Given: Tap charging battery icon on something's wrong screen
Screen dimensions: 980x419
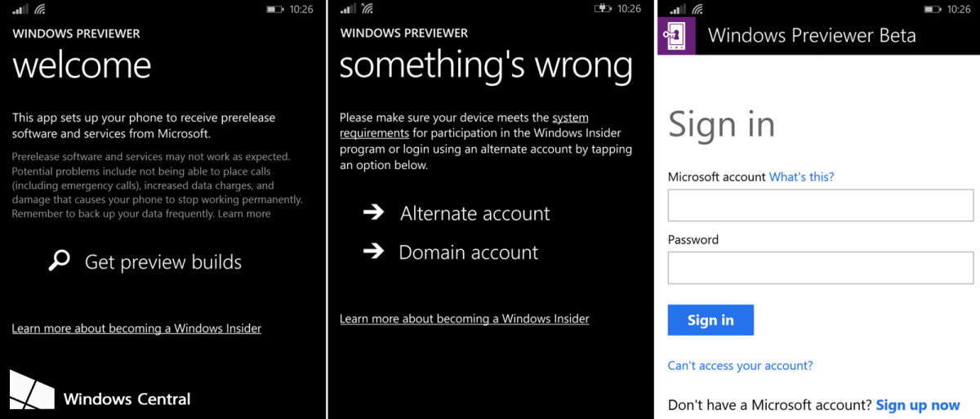Looking at the screenshot, I should 603,9.
